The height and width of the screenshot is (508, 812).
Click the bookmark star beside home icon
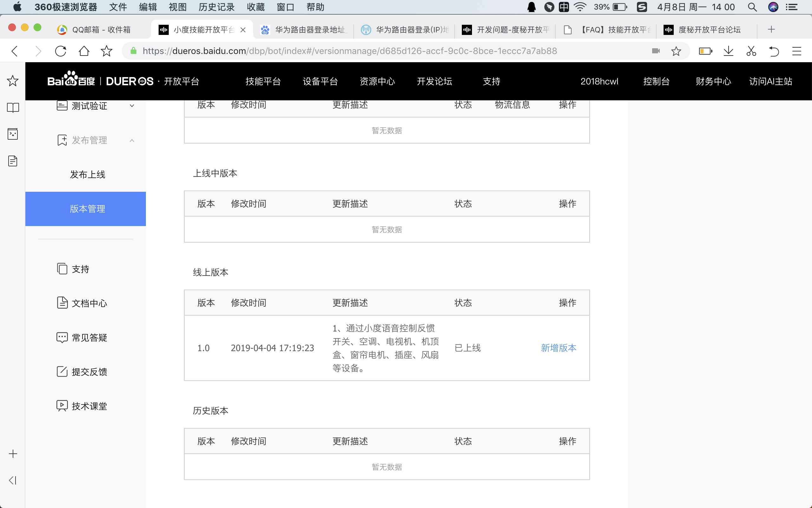[106, 51]
